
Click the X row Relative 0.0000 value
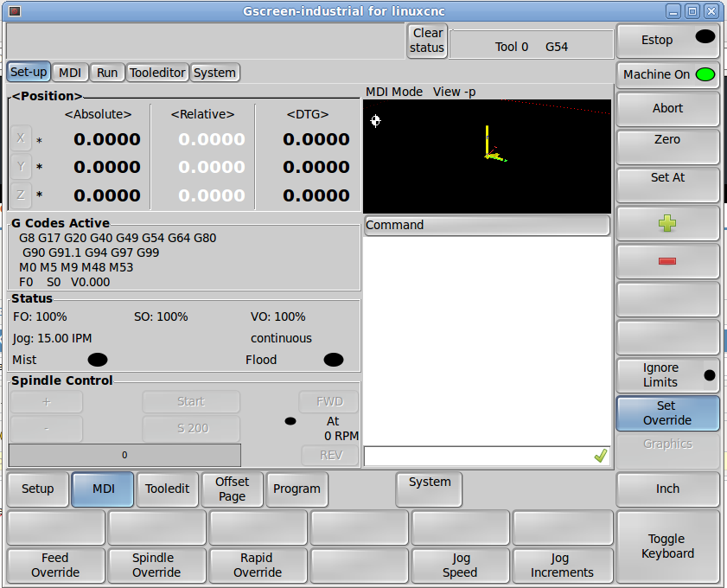pyautogui.click(x=212, y=139)
